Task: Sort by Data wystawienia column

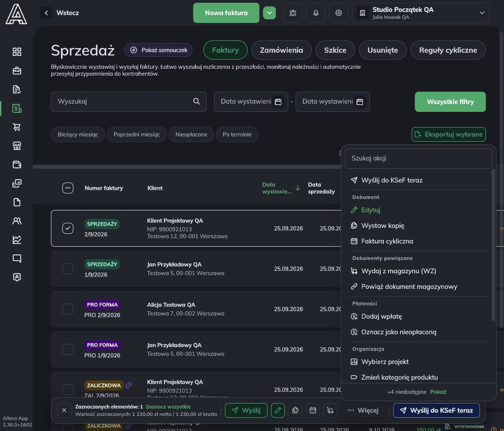Action: tap(281, 188)
